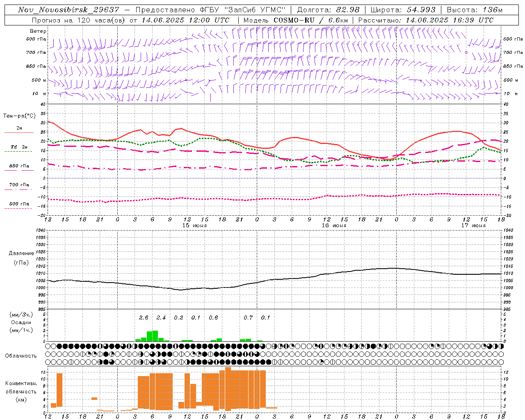Click the forecast start time 14.06.2025 12:00 UTC

tap(185, 20)
